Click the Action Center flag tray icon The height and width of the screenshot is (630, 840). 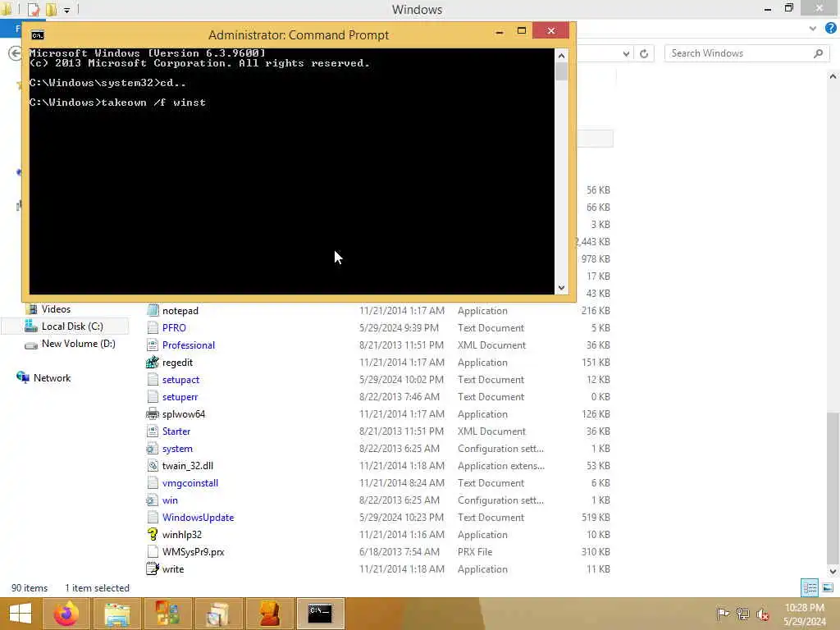click(x=723, y=614)
